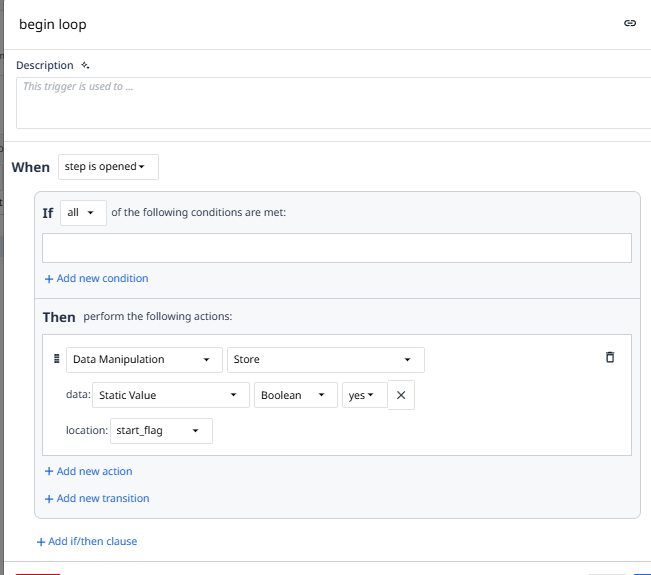Screen dimensions: 651x575
Task: Click the 'begin loop' trigger title
Action: point(53,24)
